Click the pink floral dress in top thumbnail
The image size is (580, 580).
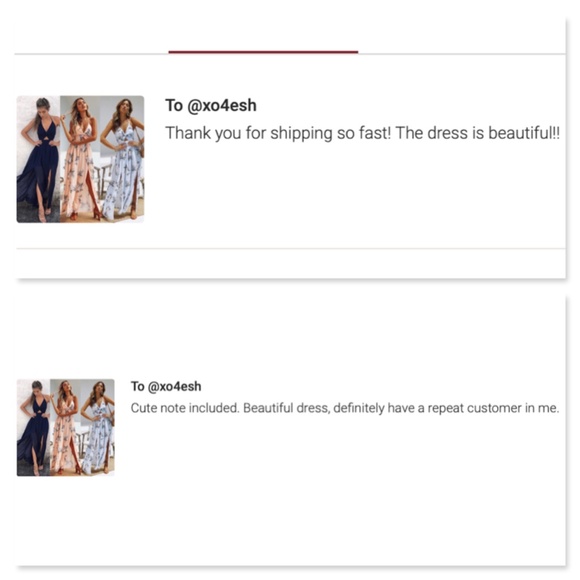(x=80, y=159)
